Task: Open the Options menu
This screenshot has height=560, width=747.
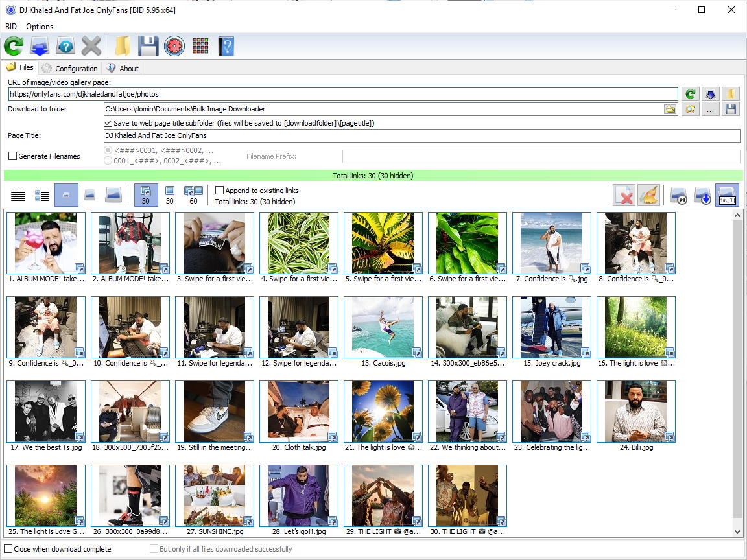Action: (x=40, y=26)
